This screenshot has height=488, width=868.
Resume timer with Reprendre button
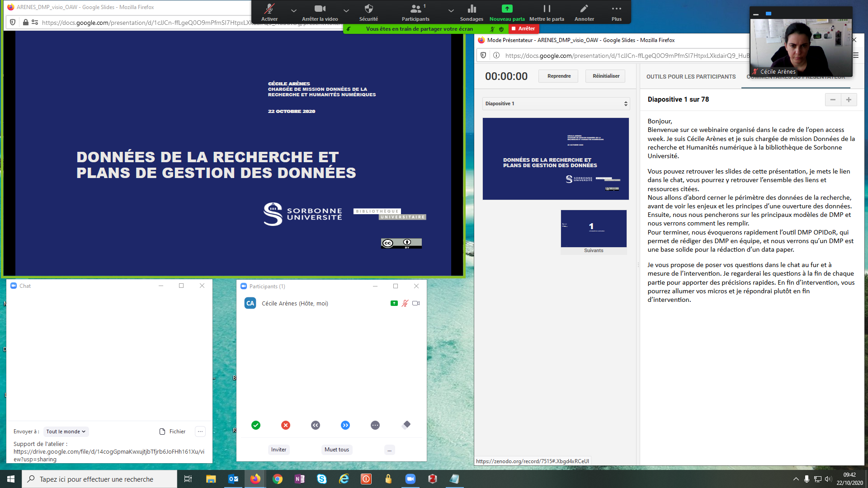tap(559, 76)
